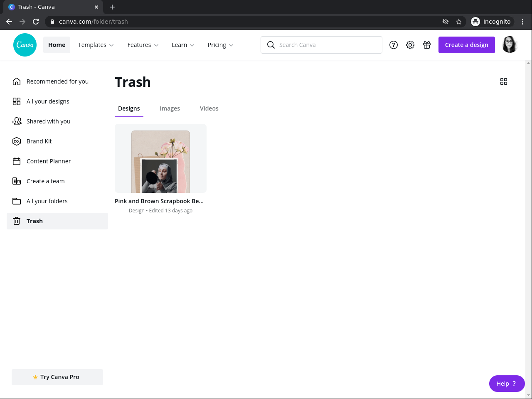Expand the Features dropdown
The width and height of the screenshot is (532, 399).
(x=143, y=45)
